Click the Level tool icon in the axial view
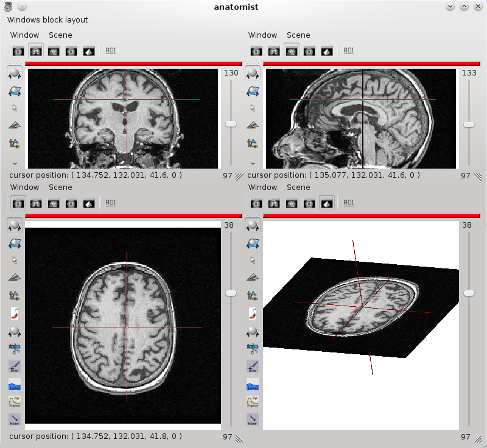Image resolution: width=487 pixels, height=448 pixels. (x=14, y=384)
